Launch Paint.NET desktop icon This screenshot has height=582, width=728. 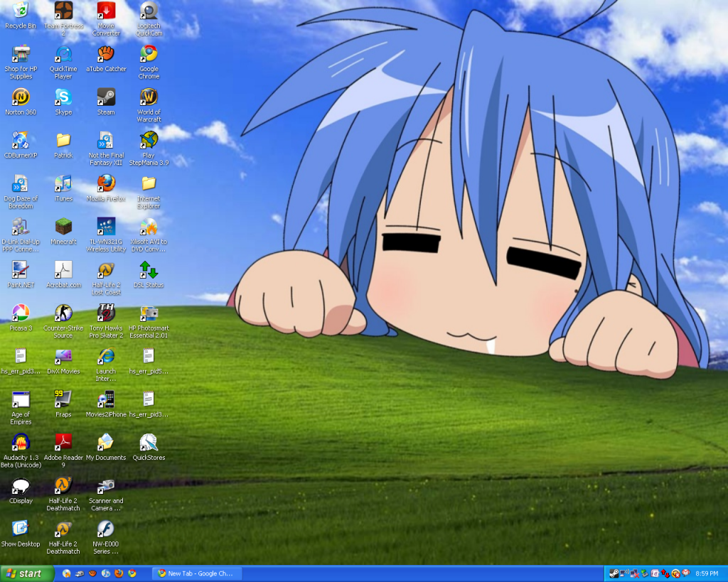tap(21, 275)
